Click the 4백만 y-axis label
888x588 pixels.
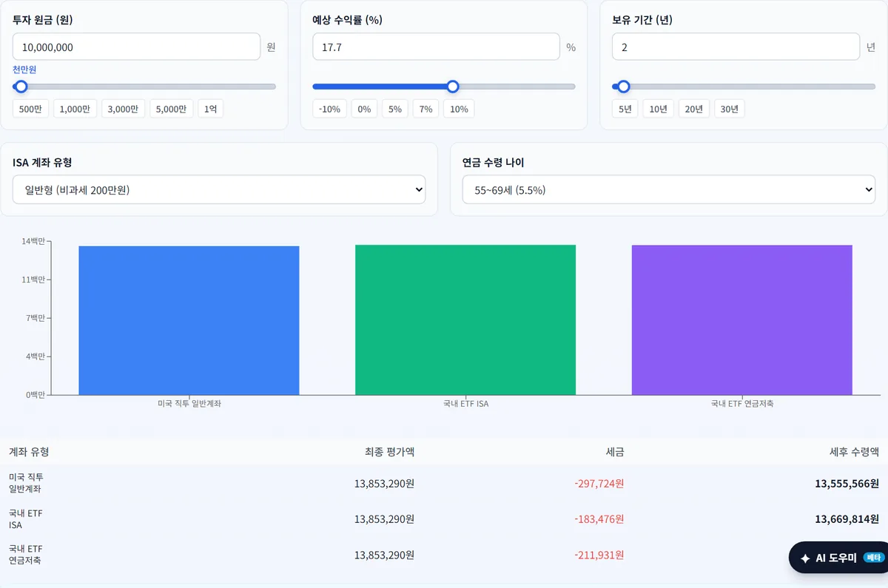click(x=35, y=356)
